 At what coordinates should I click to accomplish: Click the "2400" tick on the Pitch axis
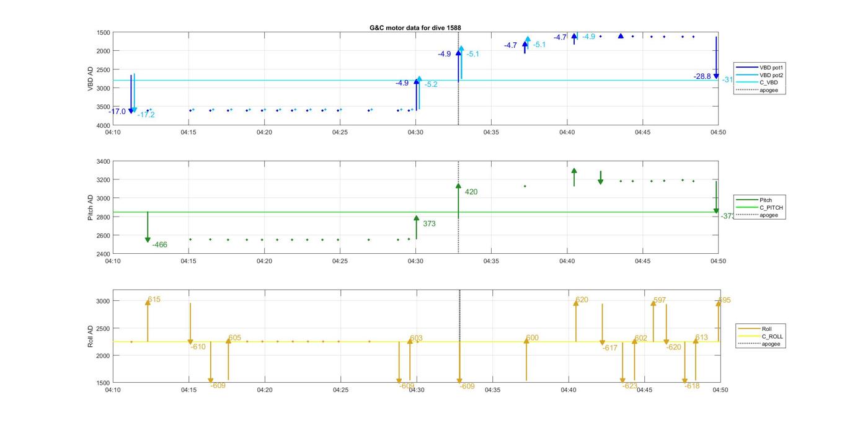tap(103, 254)
